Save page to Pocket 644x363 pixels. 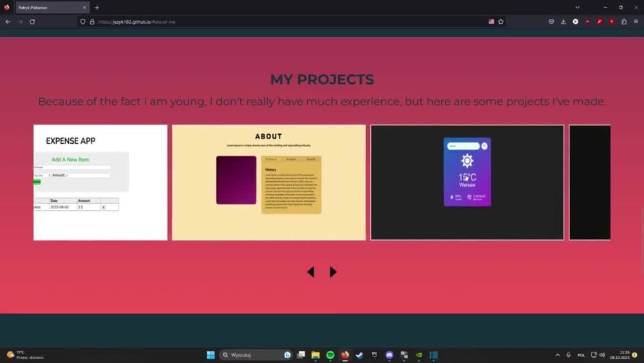tap(551, 21)
